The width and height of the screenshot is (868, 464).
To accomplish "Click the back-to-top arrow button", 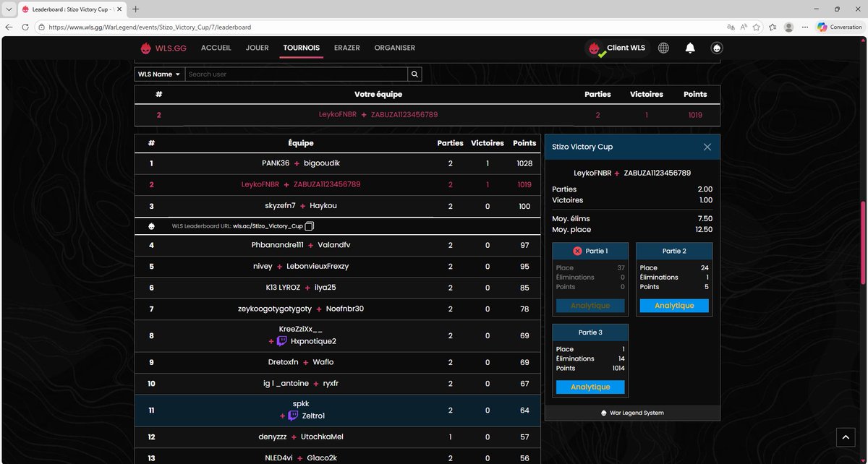I will pyautogui.click(x=846, y=437).
